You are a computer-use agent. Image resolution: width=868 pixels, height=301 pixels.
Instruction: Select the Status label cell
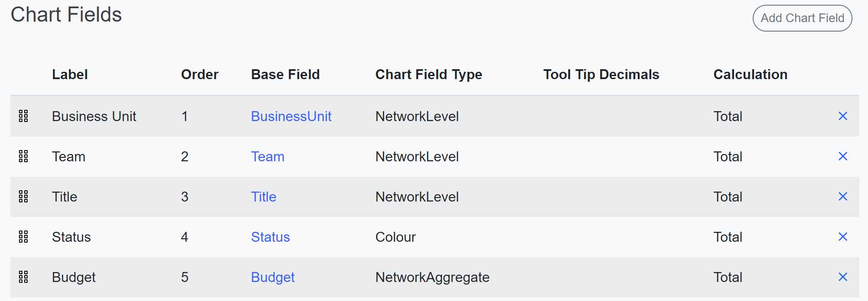click(71, 237)
